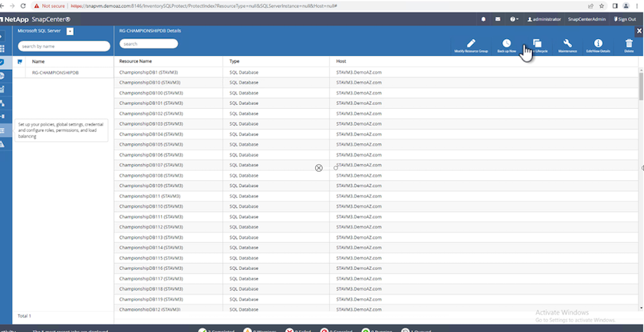Image resolution: width=644 pixels, height=332 pixels.
Task: Click the details search field
Action: click(149, 44)
